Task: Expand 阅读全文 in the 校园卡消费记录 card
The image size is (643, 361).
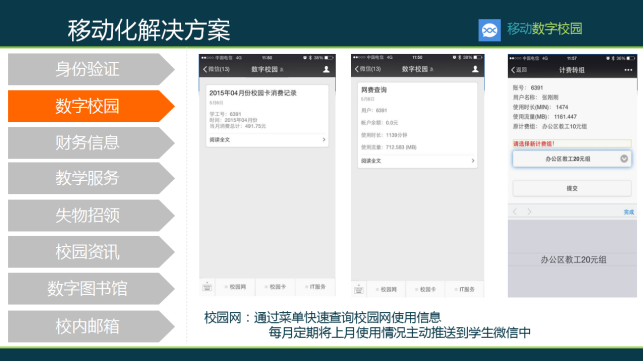Action: coord(267,140)
